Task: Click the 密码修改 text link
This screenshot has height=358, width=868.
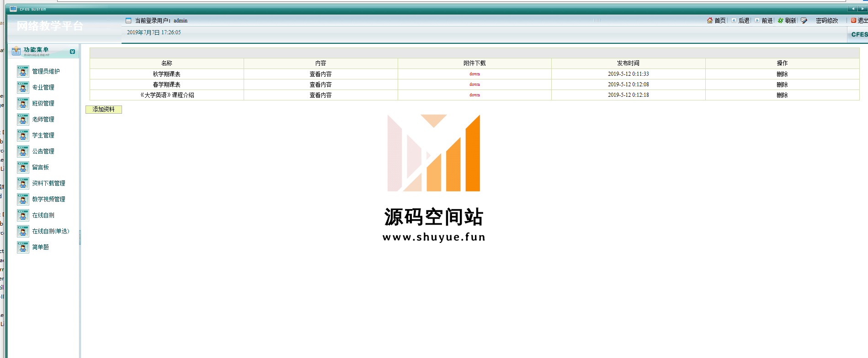Action: (x=827, y=21)
